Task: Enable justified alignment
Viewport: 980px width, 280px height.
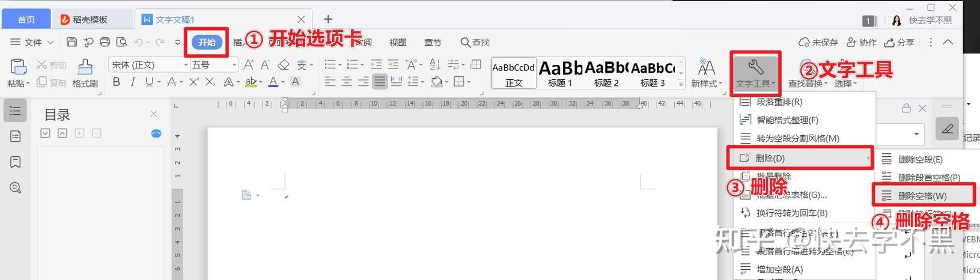Action: (380, 82)
